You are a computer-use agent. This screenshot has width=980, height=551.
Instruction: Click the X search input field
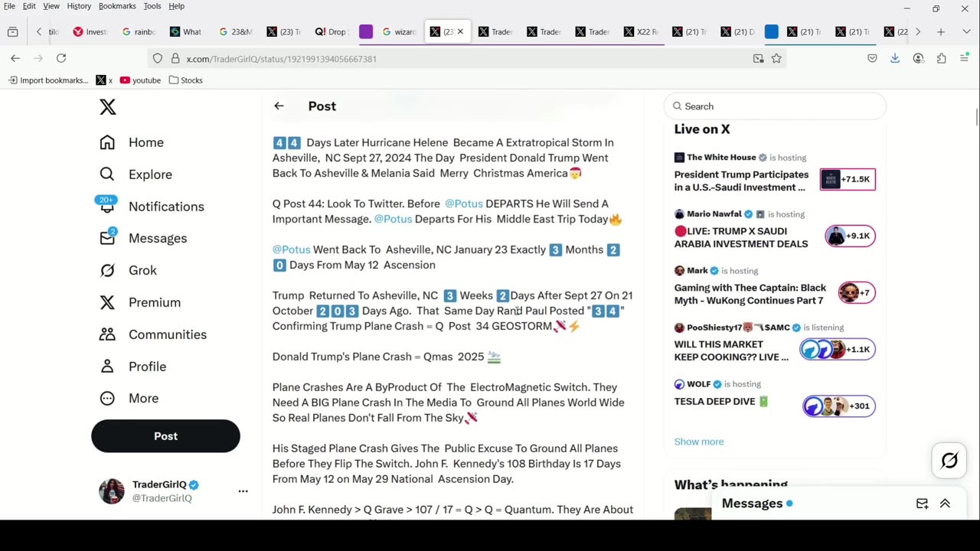click(775, 106)
